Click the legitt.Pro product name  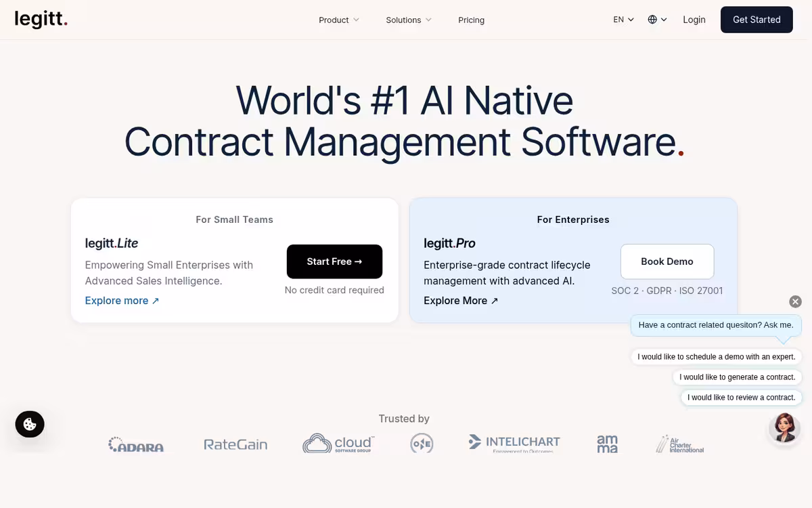[x=449, y=243]
